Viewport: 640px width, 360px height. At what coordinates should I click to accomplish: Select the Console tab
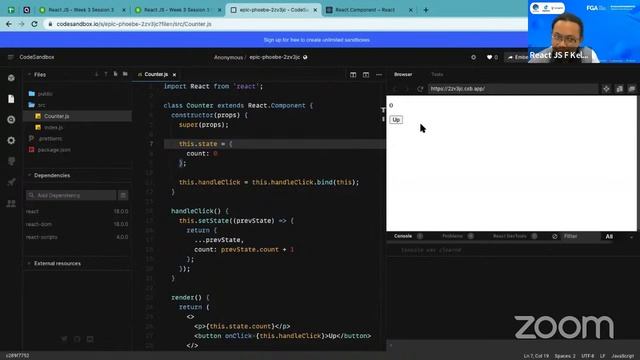tap(403, 236)
